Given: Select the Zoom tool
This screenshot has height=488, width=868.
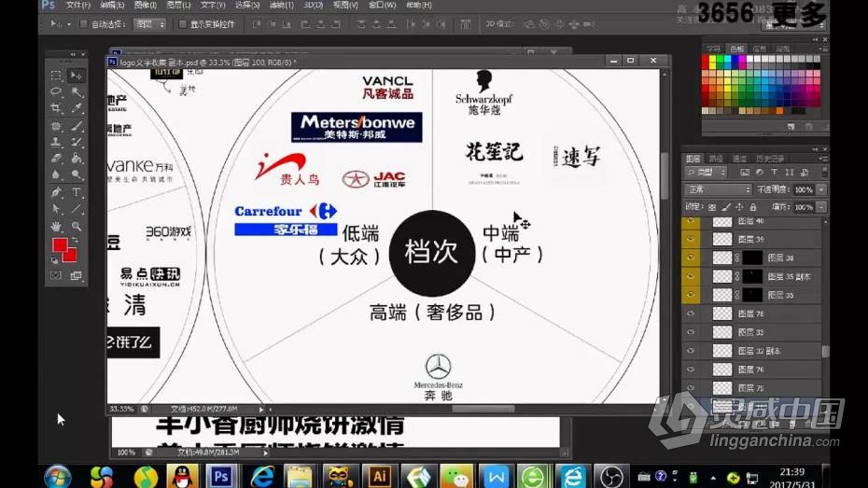Looking at the screenshot, I should point(77,227).
